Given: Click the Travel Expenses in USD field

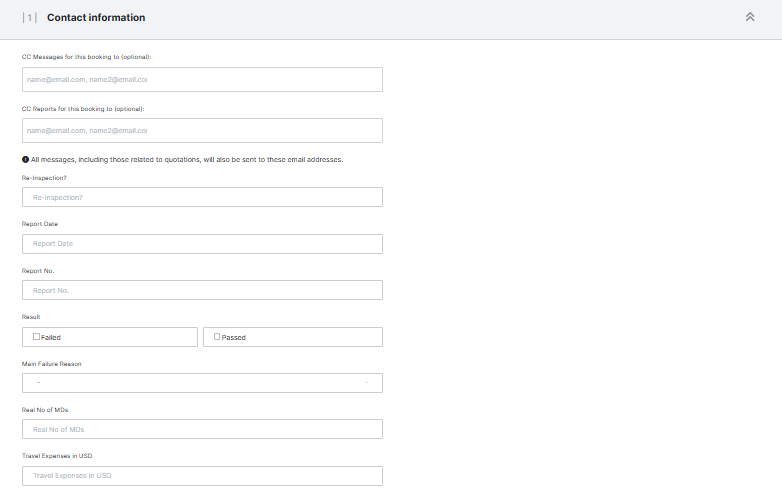Looking at the screenshot, I should (x=202, y=476).
